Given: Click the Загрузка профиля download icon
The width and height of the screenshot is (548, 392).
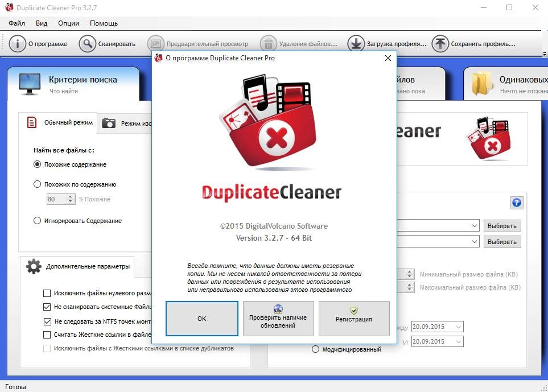Looking at the screenshot, I should point(356,44).
